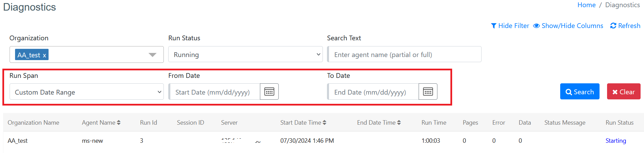Open the Run Status dropdown showing Running
The image size is (644, 153).
[246, 54]
